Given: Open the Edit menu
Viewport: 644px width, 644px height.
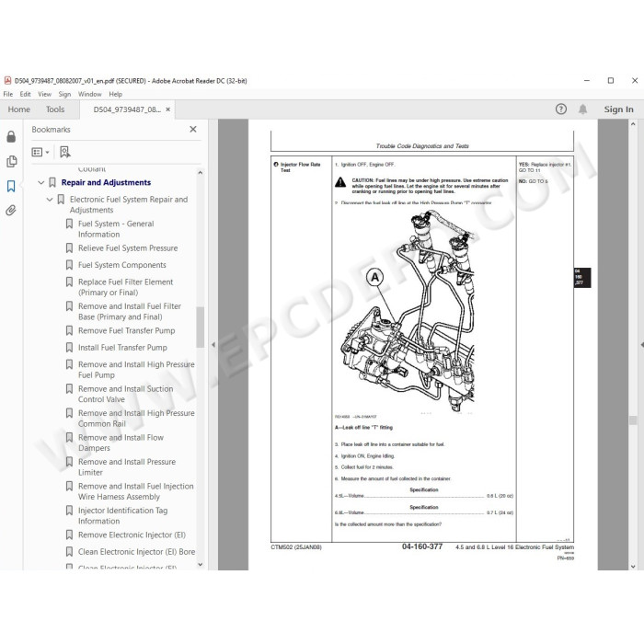Looking at the screenshot, I should point(25,94).
